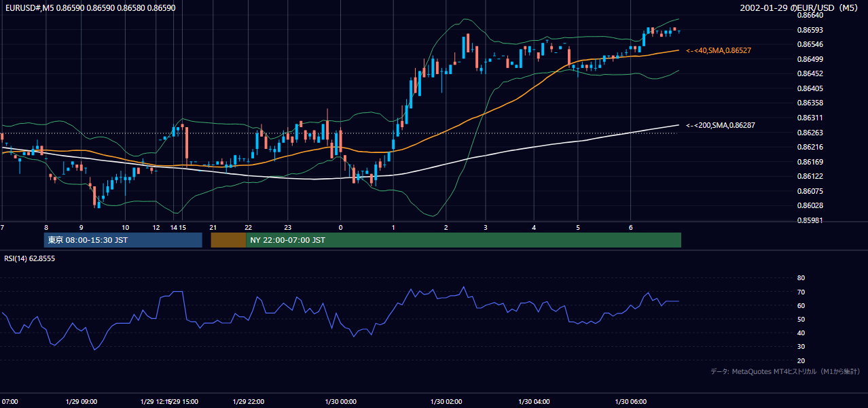Click RSI scale level 20

[801, 360]
